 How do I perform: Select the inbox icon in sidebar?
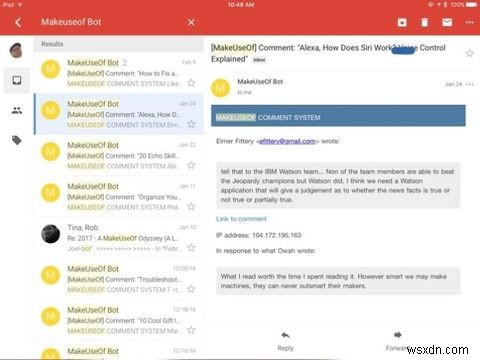pyautogui.click(x=17, y=80)
